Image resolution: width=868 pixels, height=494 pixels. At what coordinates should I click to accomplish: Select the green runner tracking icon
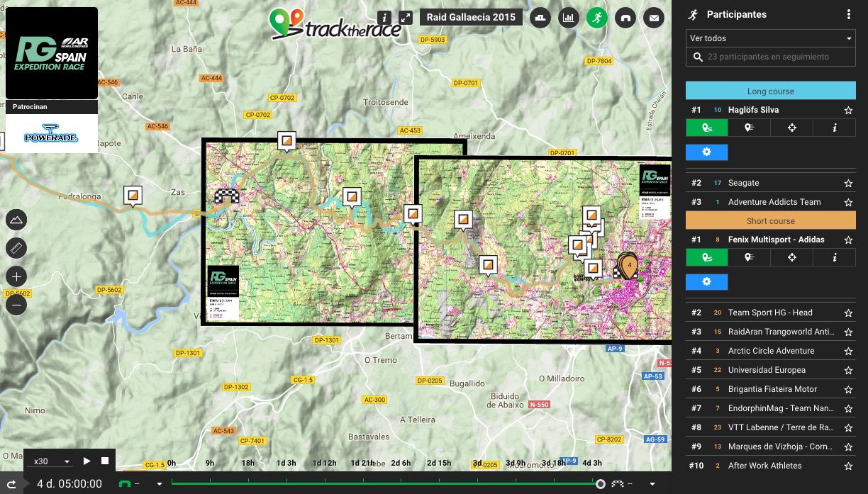click(597, 18)
